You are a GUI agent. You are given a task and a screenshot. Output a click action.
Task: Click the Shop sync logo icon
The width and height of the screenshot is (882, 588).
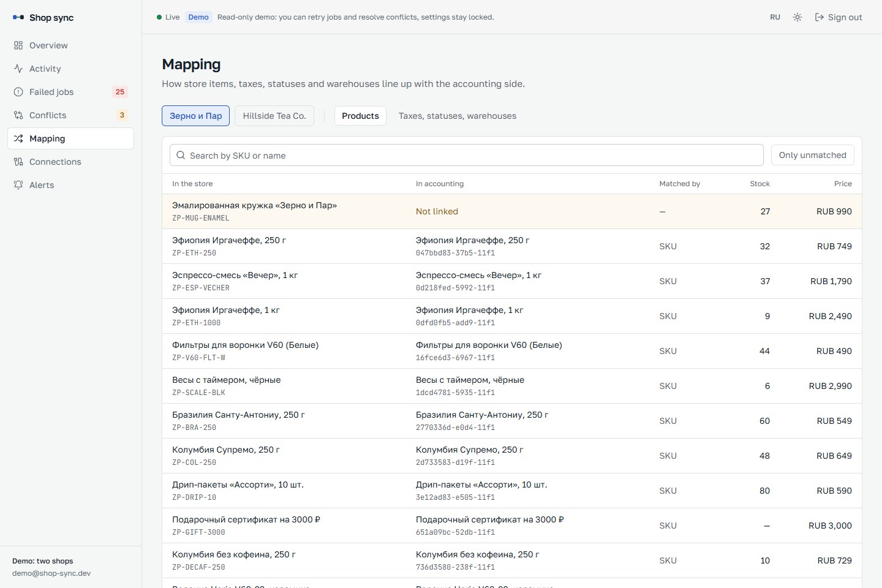click(x=18, y=18)
